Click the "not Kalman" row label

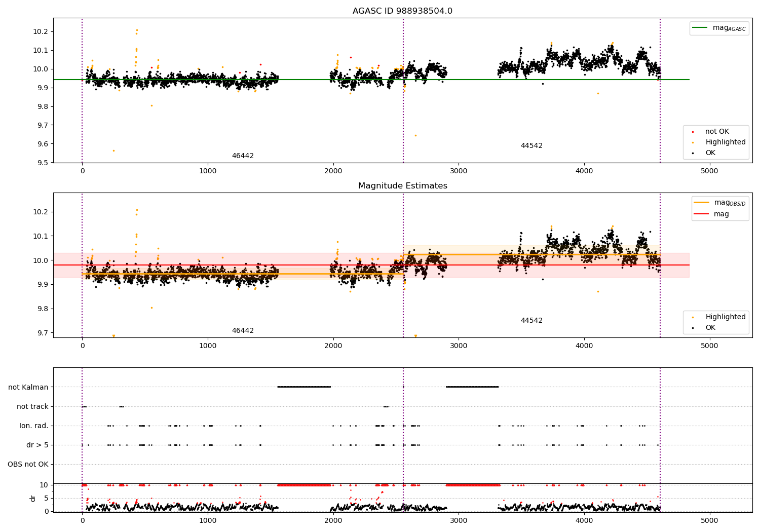pos(28,387)
